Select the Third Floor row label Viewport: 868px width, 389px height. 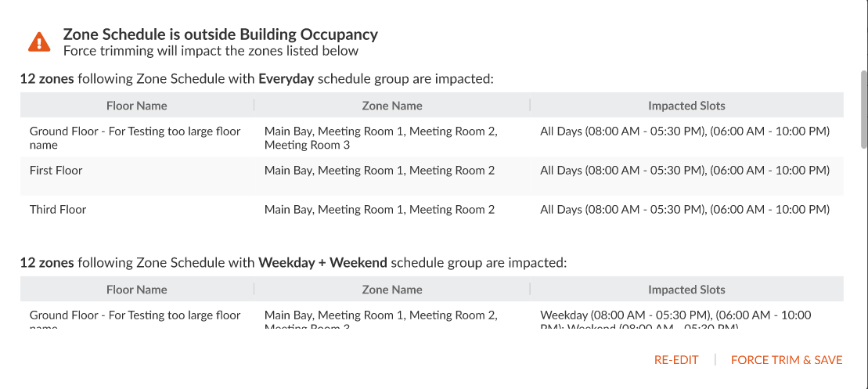pos(58,210)
